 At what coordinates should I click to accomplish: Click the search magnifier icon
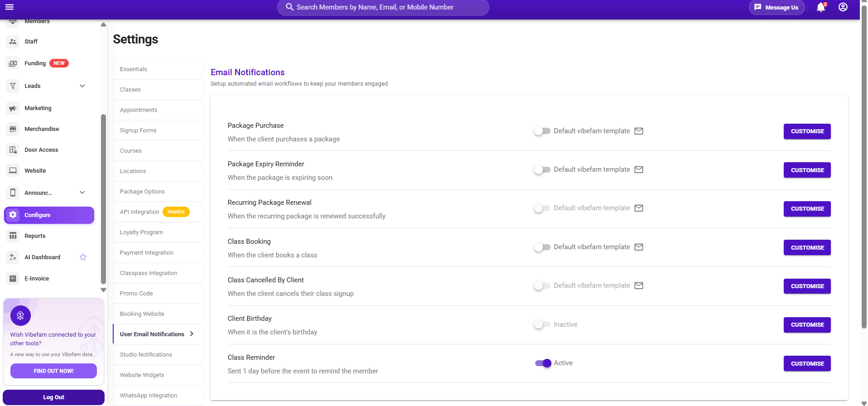tap(290, 7)
